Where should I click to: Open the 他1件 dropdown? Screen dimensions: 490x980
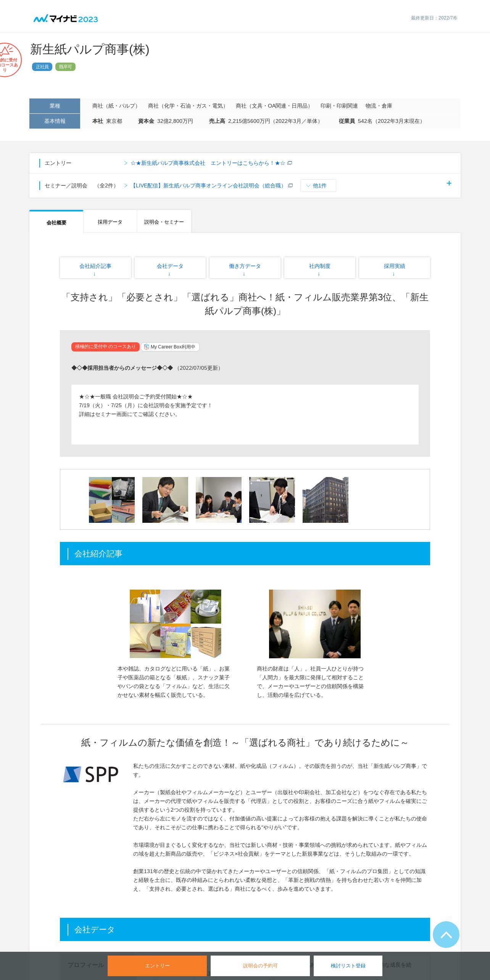tap(318, 185)
